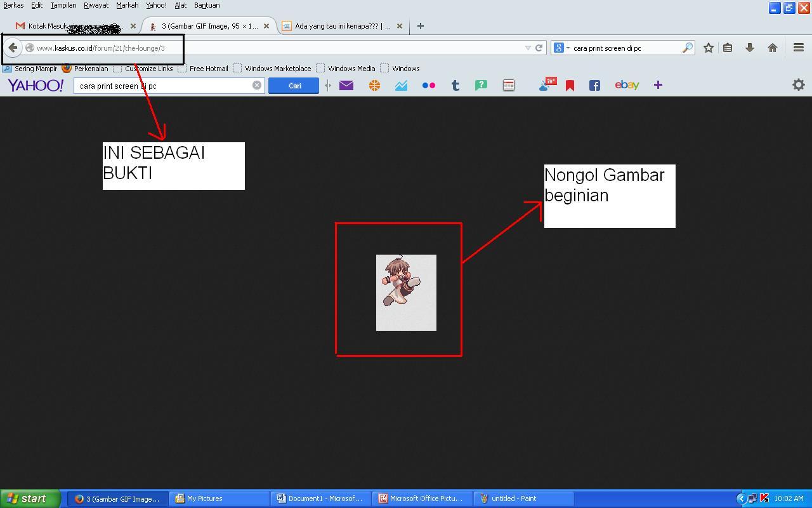Open the Windows Start button
The height and width of the screenshot is (508, 812).
coord(30,498)
